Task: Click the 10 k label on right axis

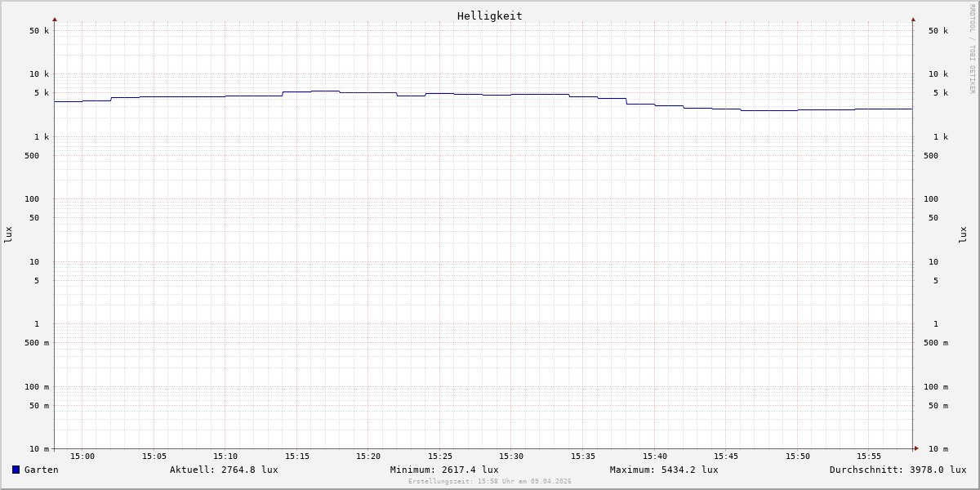Action: pyautogui.click(x=938, y=74)
